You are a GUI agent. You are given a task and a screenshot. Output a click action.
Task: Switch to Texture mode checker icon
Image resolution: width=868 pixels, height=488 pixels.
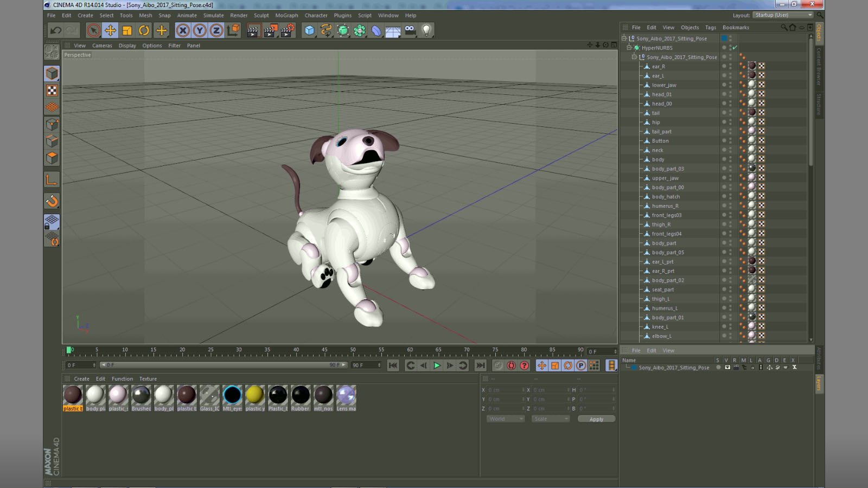coord(52,90)
